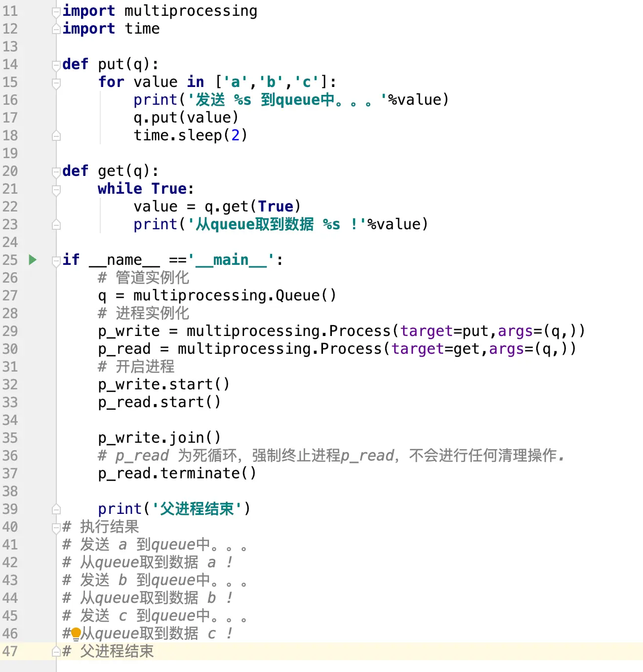Click the final comment '# 父进程结束' on line 47

(108, 651)
